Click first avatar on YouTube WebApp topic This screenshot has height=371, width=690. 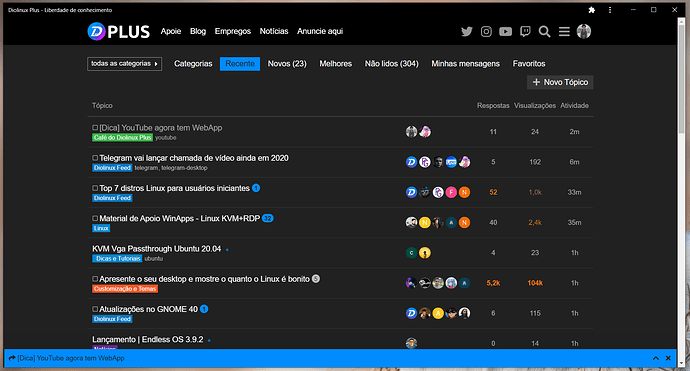point(411,132)
